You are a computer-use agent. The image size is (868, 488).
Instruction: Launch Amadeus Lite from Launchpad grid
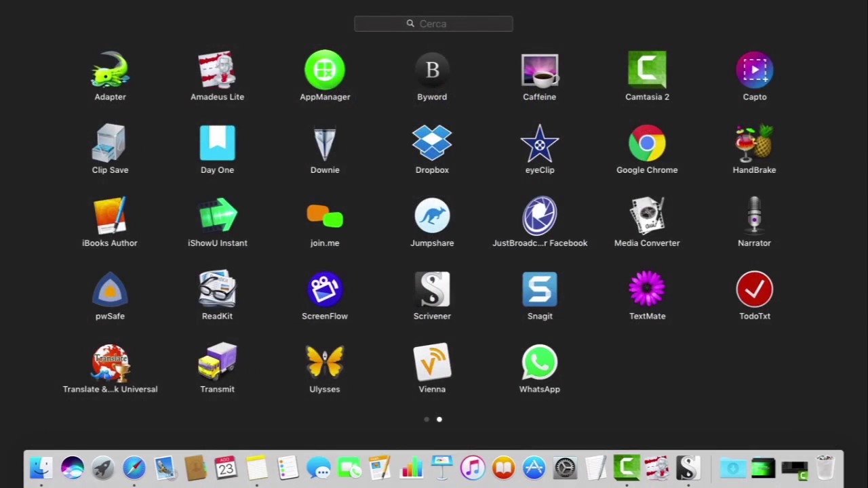[x=217, y=70]
